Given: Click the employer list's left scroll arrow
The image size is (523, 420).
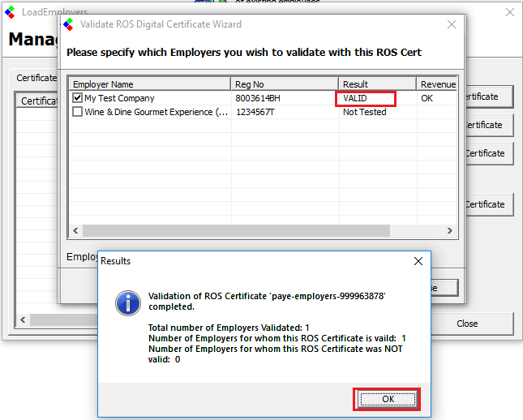Looking at the screenshot, I should coord(74,230).
